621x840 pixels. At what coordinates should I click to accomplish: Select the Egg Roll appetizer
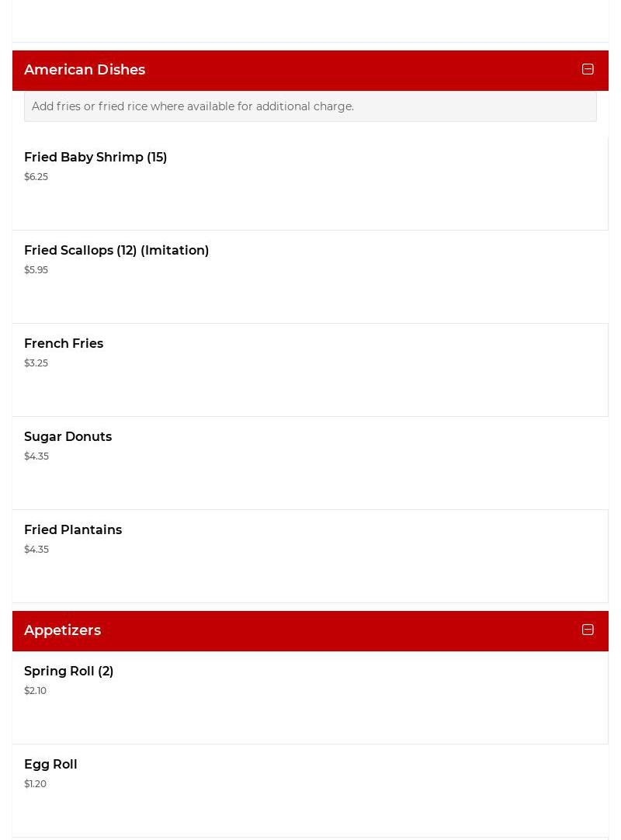tap(50, 765)
